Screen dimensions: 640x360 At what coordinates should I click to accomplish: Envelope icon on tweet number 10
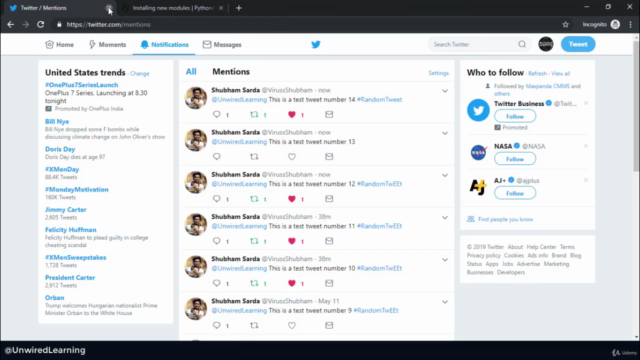coord(329,283)
